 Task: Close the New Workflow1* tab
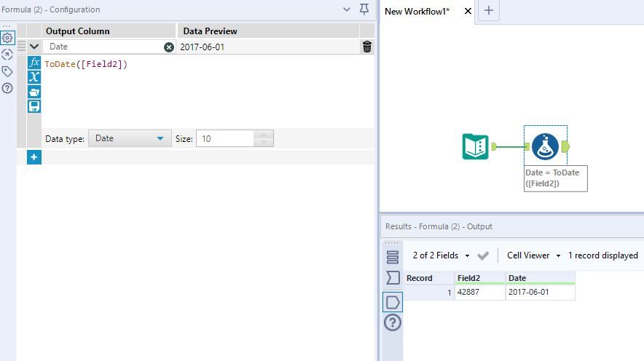(468, 11)
